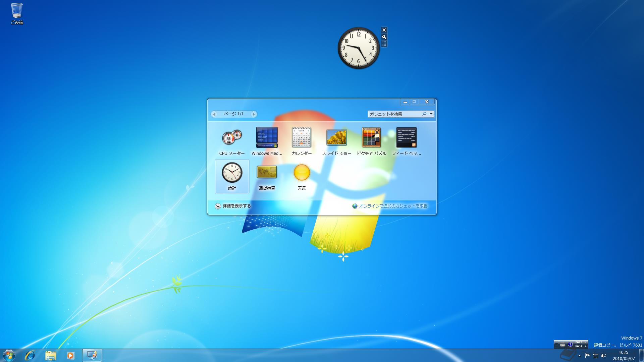Open Action Center flag icon
This screenshot has width=644, height=362.
tap(588, 356)
